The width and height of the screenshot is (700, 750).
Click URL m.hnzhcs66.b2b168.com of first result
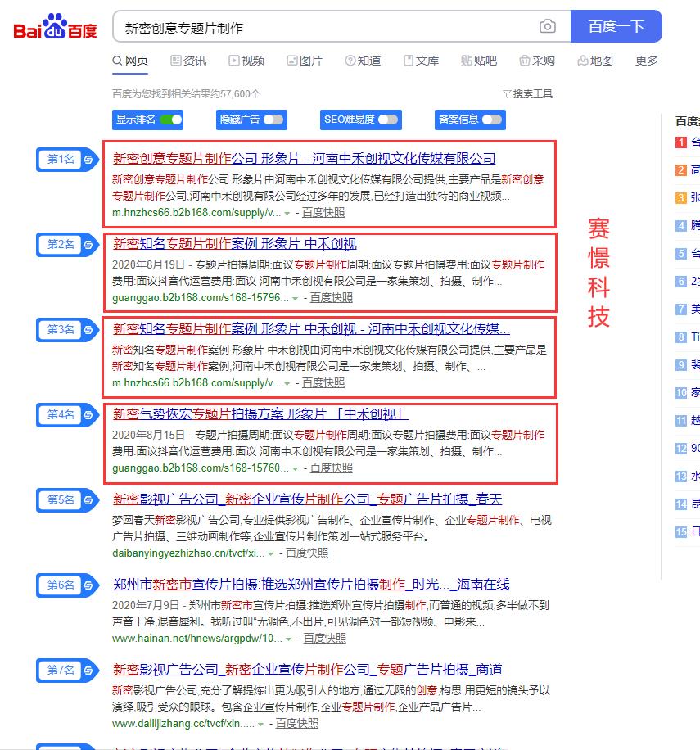(x=196, y=212)
